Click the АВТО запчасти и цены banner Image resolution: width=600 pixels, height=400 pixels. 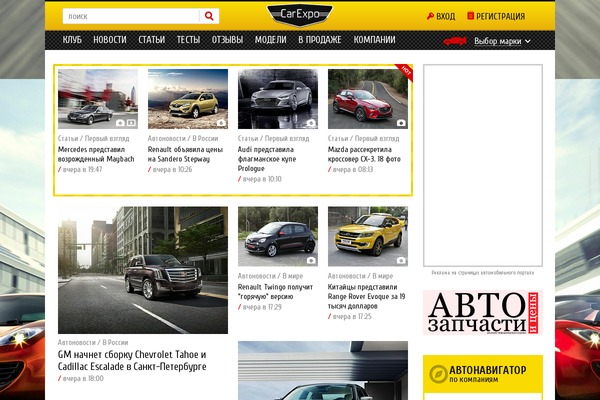(x=483, y=312)
